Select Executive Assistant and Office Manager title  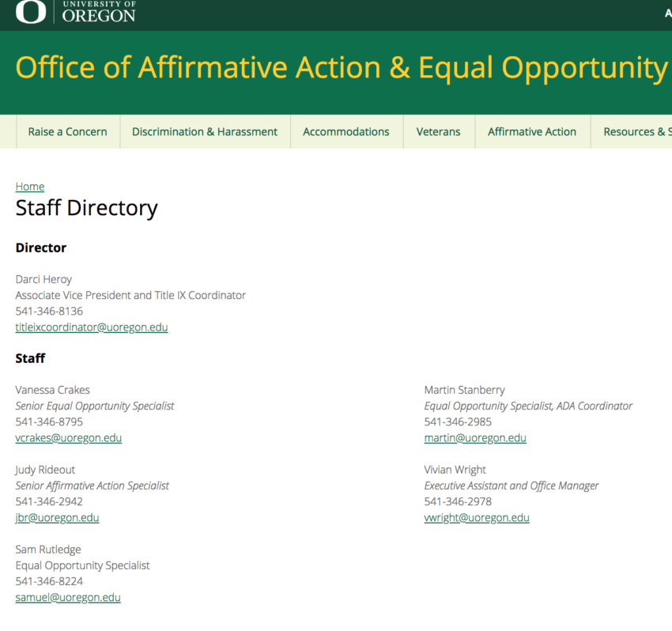click(512, 486)
